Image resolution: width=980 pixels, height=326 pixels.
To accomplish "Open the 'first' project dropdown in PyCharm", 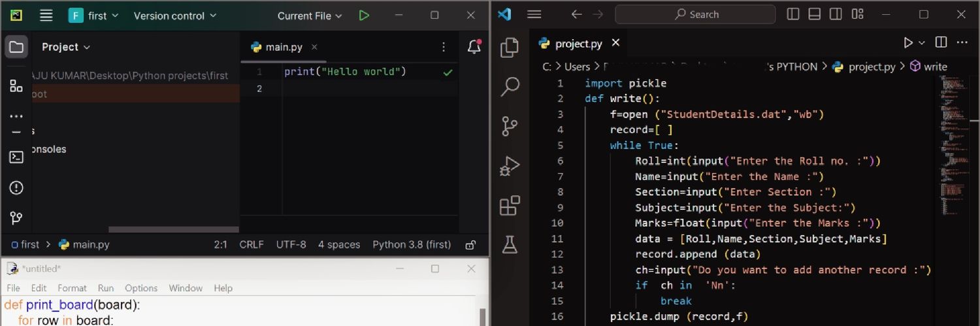I will pos(95,16).
